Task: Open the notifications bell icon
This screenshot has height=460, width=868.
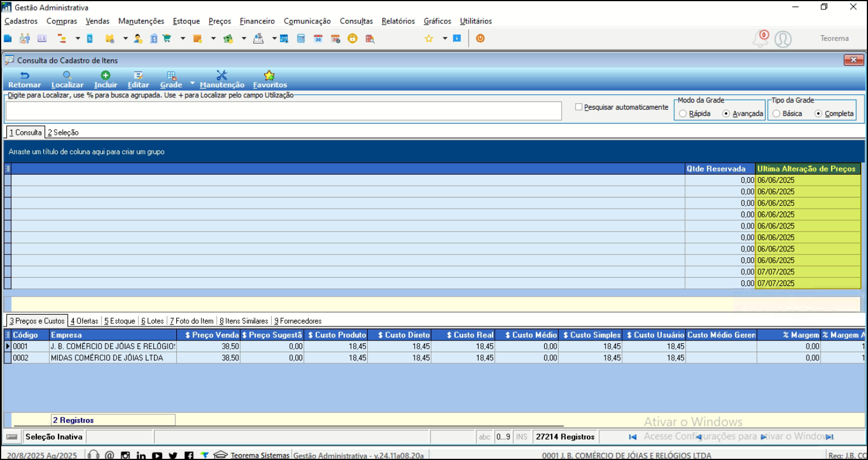Action: 760,39
